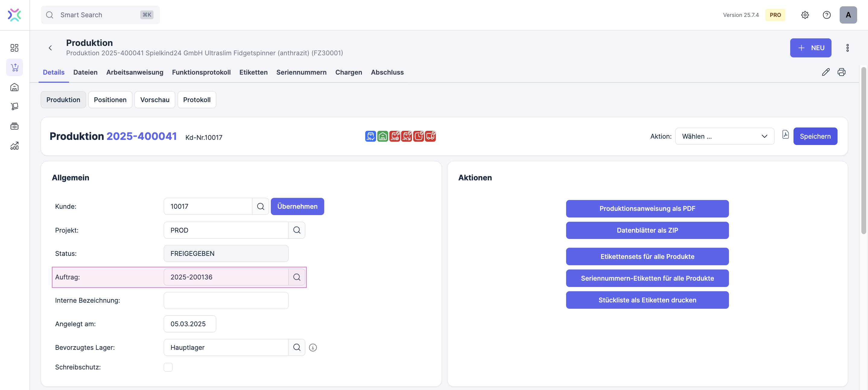
Task: Open the Positionen sub-tab
Action: (x=110, y=100)
